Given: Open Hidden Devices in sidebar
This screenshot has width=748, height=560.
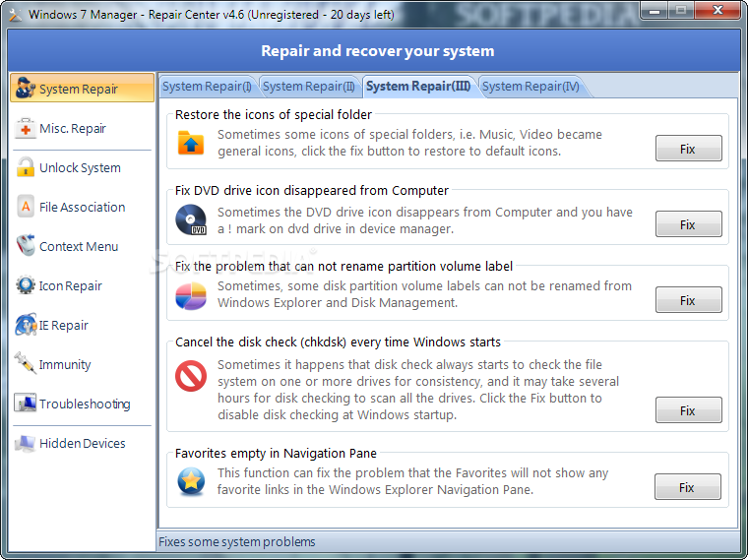Looking at the screenshot, I should coord(82,443).
